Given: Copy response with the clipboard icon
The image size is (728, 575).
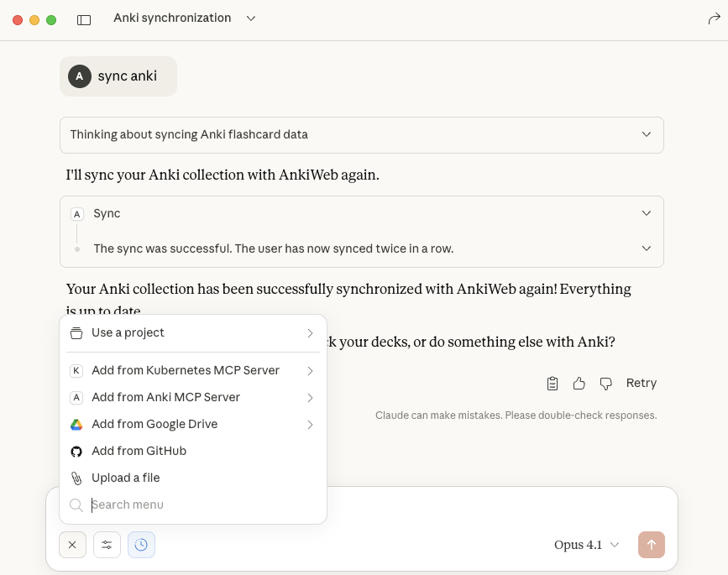Looking at the screenshot, I should [552, 384].
